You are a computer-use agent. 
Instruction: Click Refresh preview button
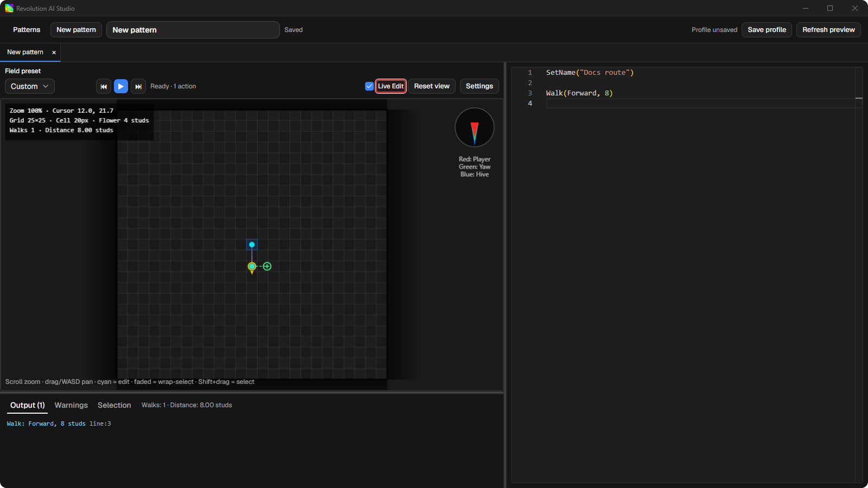(828, 30)
